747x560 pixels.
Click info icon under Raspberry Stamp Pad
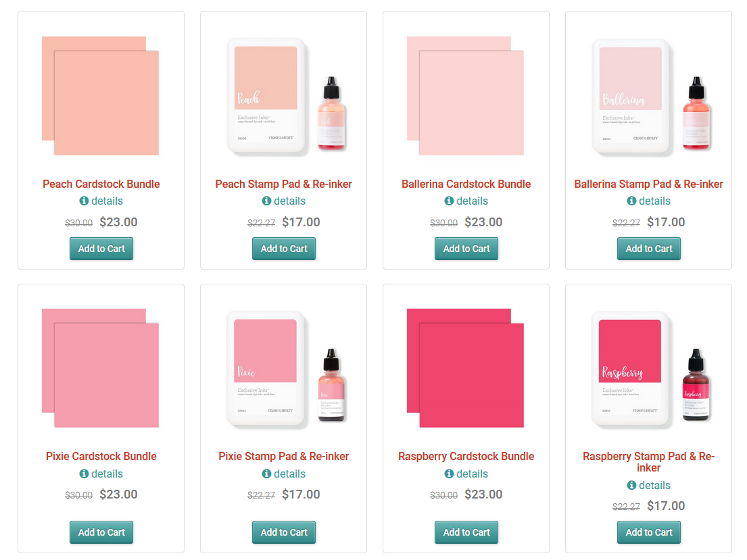(632, 486)
